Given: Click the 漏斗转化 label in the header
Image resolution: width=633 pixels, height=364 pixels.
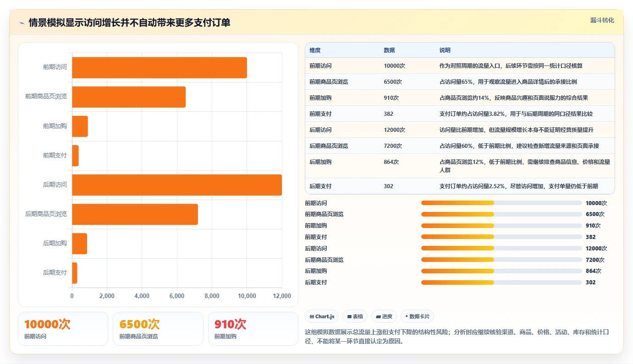Looking at the screenshot, I should pos(602,21).
